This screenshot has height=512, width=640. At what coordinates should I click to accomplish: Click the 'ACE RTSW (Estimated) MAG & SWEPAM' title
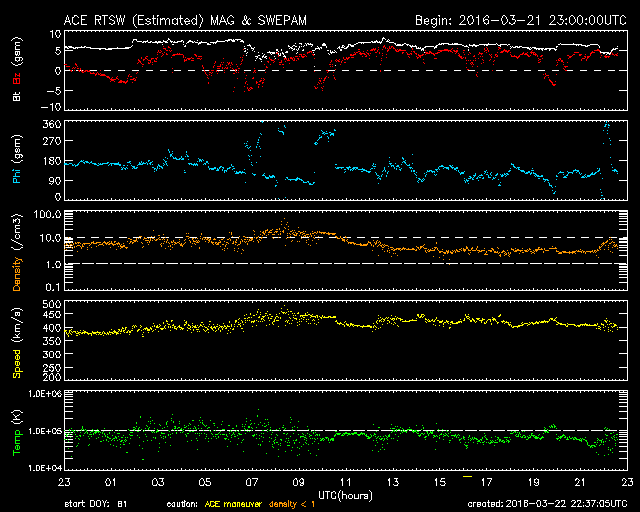pos(185,20)
